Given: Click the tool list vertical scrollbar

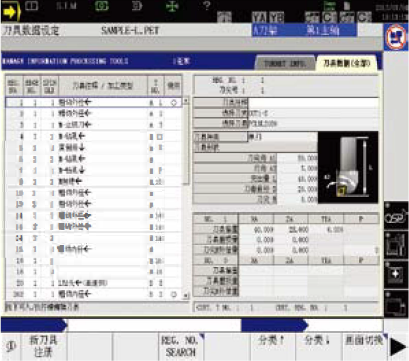Looking at the screenshot, I should (186, 198).
